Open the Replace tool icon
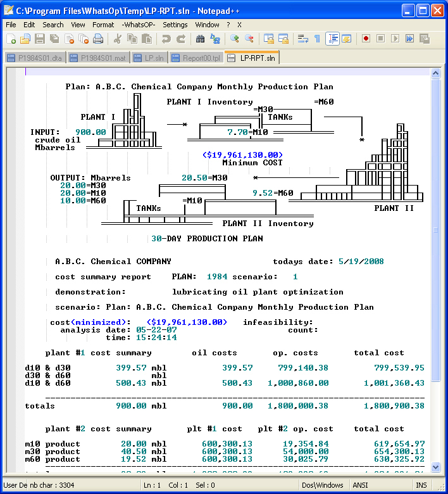Viewport: 448px width, 494px height. pos(215,39)
